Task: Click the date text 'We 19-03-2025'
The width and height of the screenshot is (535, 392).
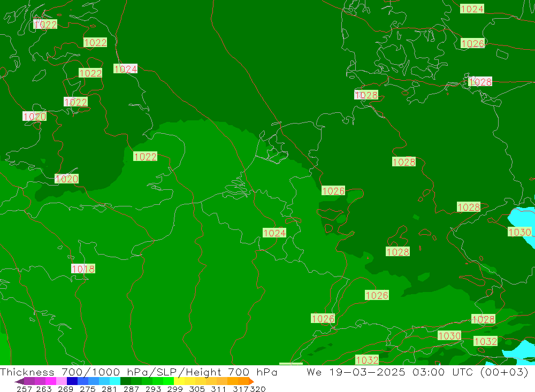Action: pos(356,372)
